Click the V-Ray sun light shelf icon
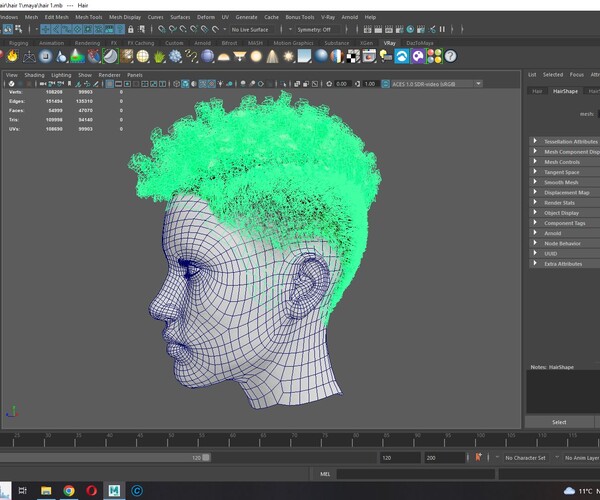600x500 pixels. [x=289, y=56]
